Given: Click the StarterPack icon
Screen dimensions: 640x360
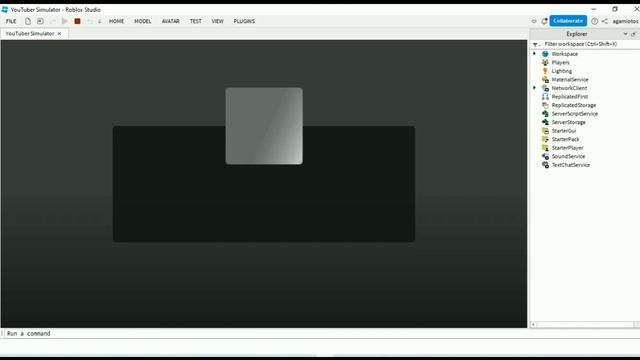Looking at the screenshot, I should click(545, 140).
